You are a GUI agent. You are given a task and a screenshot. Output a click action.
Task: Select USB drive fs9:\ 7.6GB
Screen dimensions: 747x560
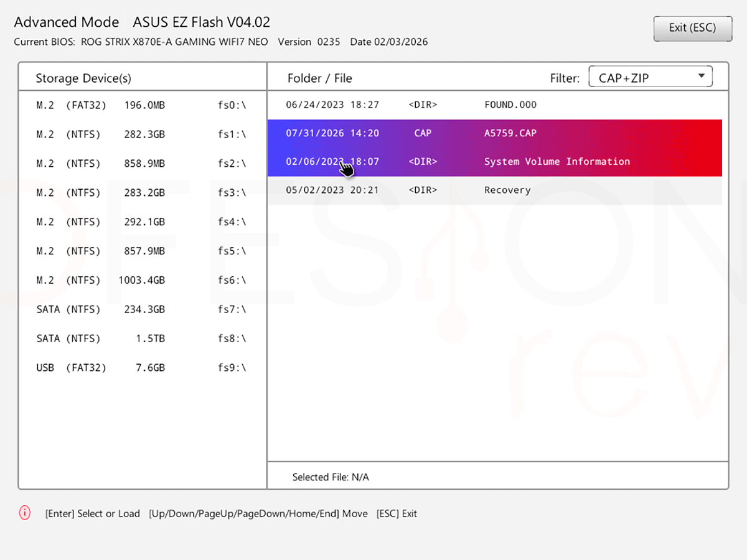coord(143,368)
